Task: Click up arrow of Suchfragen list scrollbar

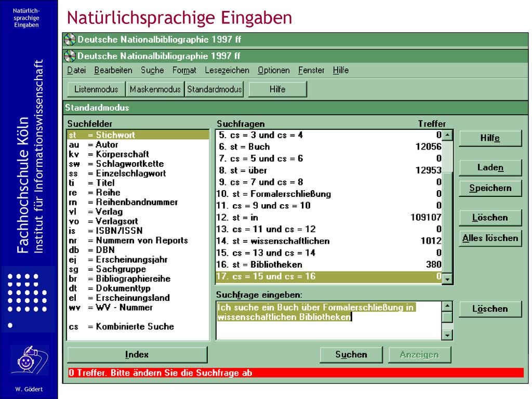Action: pos(447,135)
